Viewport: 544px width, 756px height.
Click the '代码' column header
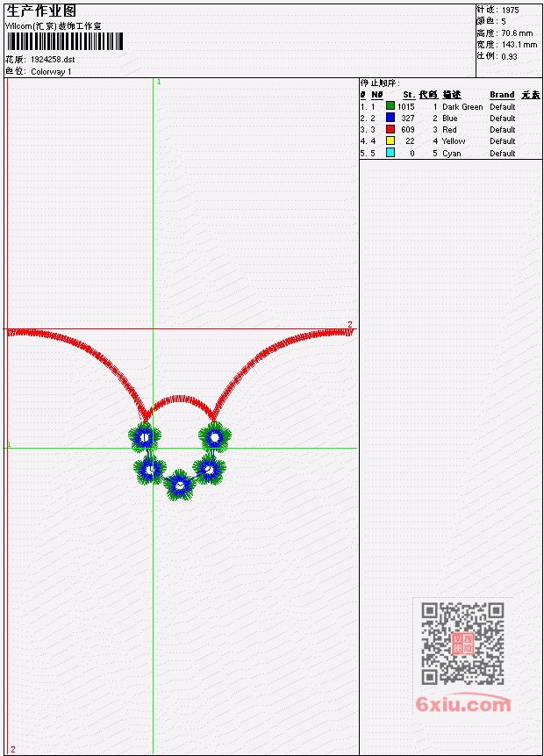tap(428, 95)
